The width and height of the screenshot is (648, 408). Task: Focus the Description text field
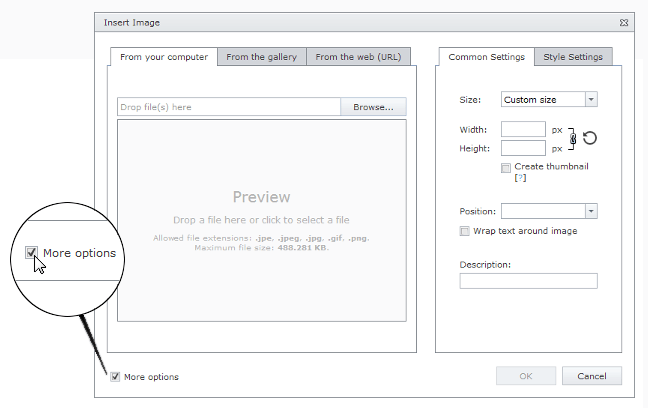point(529,281)
